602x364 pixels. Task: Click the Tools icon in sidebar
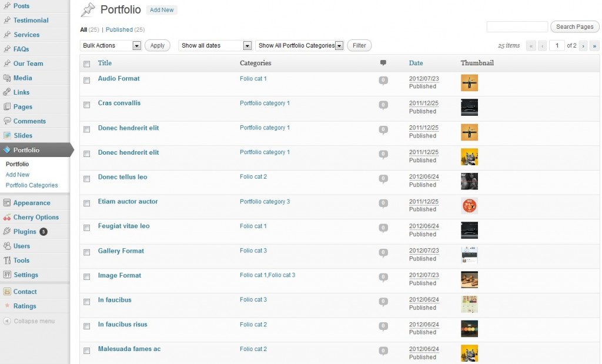[x=7, y=260]
